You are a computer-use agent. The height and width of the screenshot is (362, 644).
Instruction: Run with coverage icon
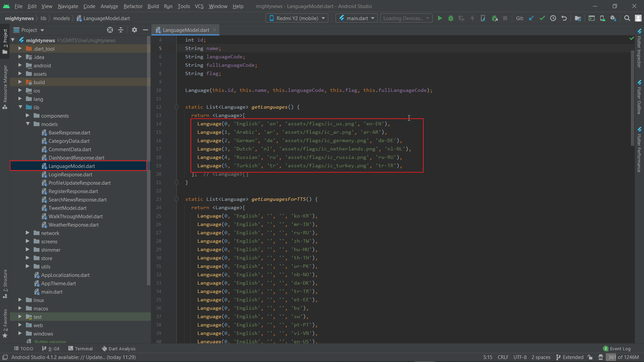pyautogui.click(x=462, y=18)
